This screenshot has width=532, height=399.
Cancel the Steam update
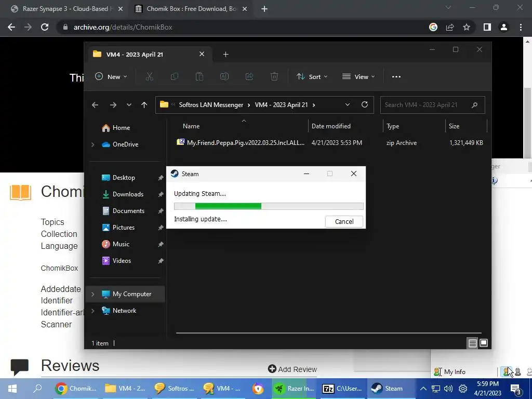tap(344, 221)
